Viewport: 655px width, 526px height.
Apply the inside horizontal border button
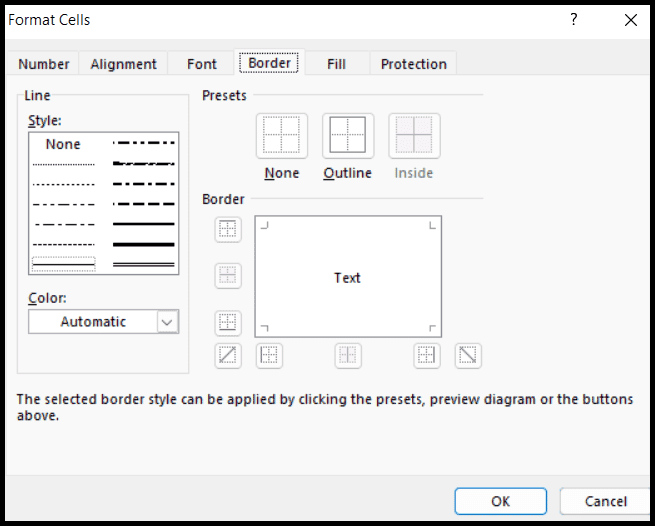[x=228, y=276]
